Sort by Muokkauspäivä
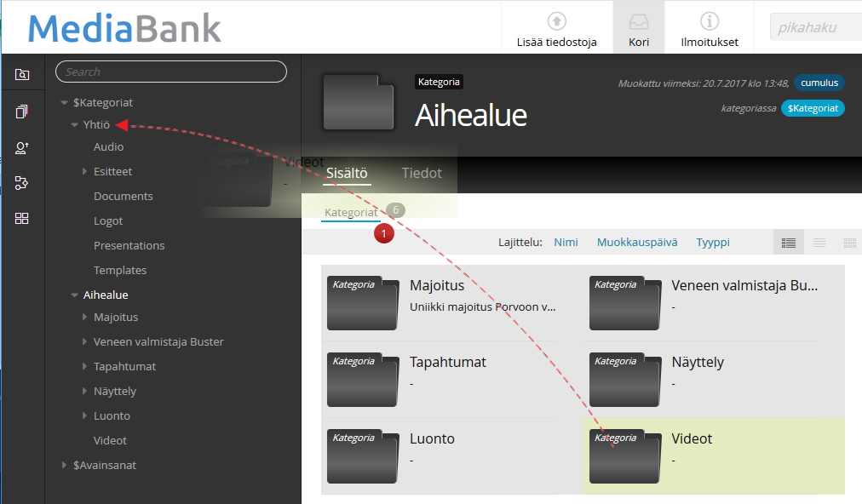The width and height of the screenshot is (862, 504). click(x=637, y=243)
